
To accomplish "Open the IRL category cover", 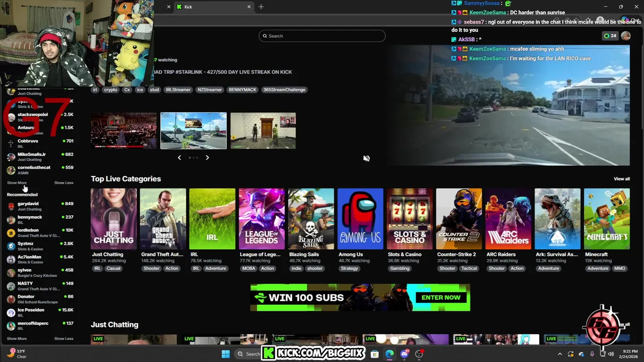I will click(x=212, y=219).
